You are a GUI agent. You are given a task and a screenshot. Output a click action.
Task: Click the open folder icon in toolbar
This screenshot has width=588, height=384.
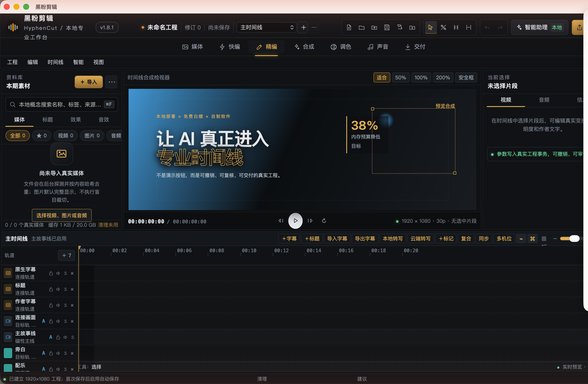(x=361, y=27)
